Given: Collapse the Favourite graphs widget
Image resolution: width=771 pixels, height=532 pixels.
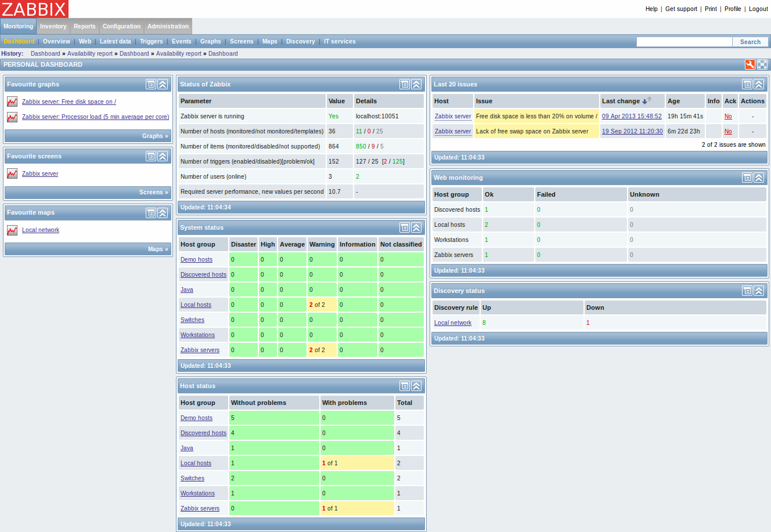Looking at the screenshot, I should (163, 84).
